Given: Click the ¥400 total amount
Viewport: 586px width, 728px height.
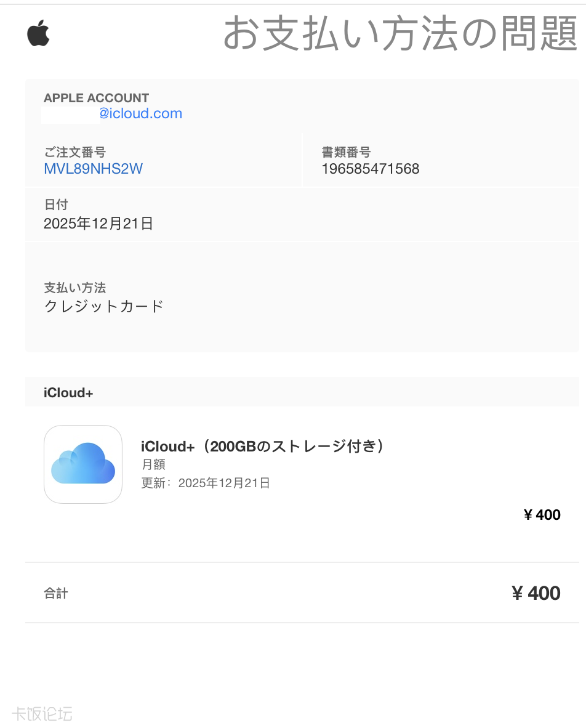Looking at the screenshot, I should [536, 593].
